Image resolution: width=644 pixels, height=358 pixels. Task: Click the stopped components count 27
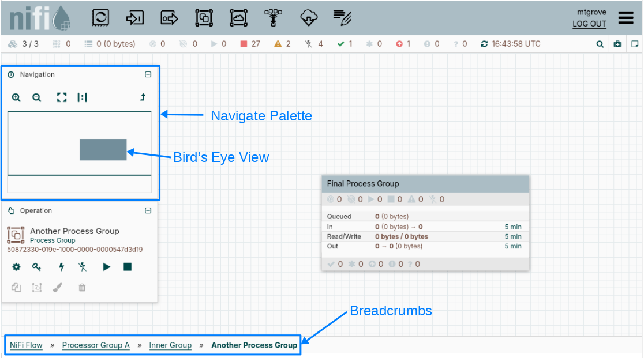256,44
